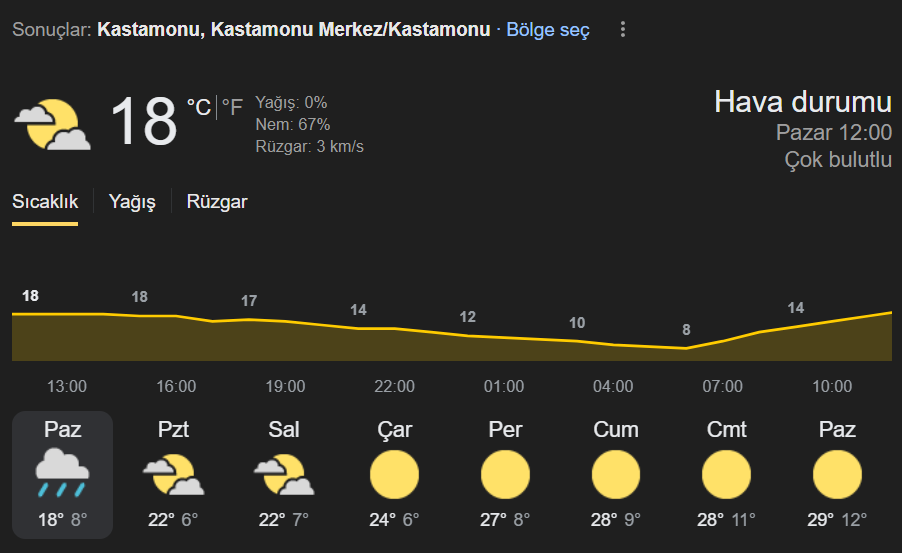Open the three-dot more options menu

click(x=622, y=29)
